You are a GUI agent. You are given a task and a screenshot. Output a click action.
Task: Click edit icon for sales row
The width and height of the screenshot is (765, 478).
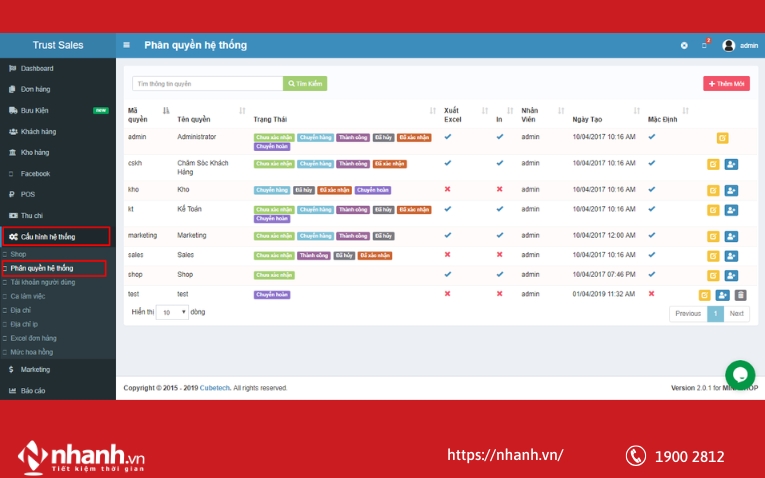pyautogui.click(x=713, y=256)
